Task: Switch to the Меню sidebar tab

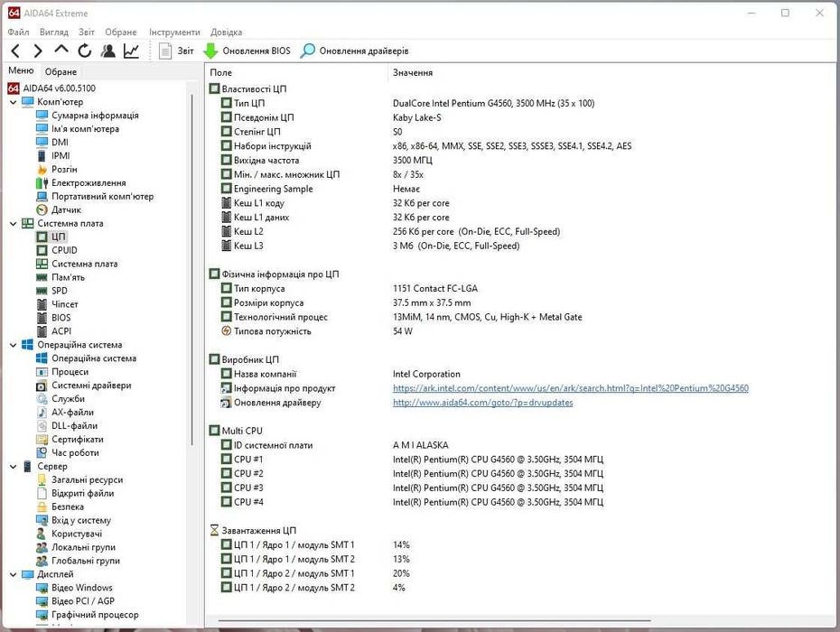Action: [x=21, y=70]
